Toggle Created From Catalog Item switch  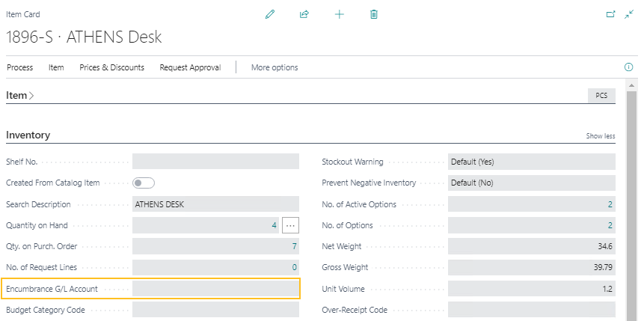pos(144,183)
